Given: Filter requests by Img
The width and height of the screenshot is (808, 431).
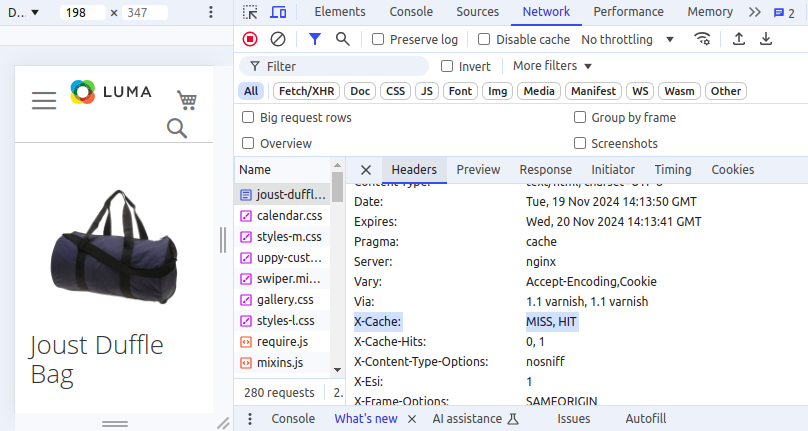Looking at the screenshot, I should (497, 91).
